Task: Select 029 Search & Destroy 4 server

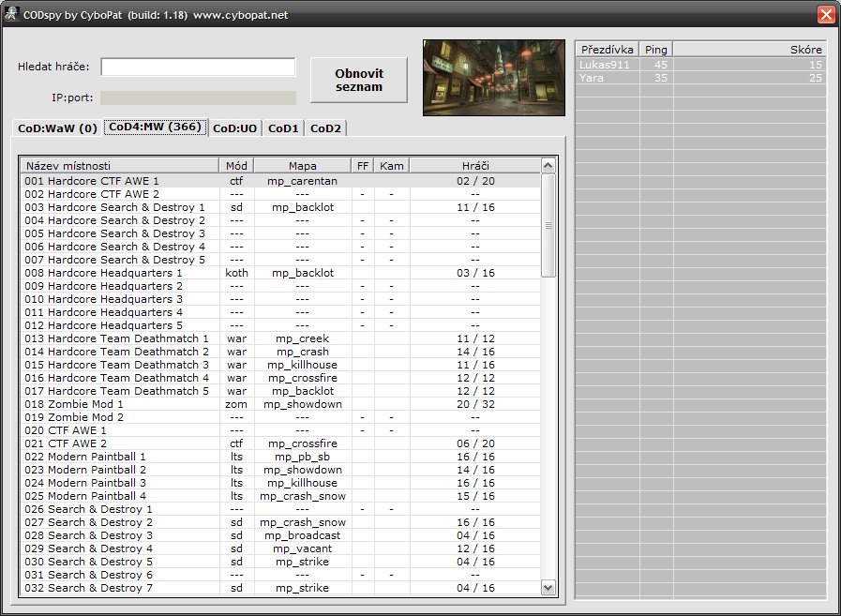Action: [x=280, y=548]
